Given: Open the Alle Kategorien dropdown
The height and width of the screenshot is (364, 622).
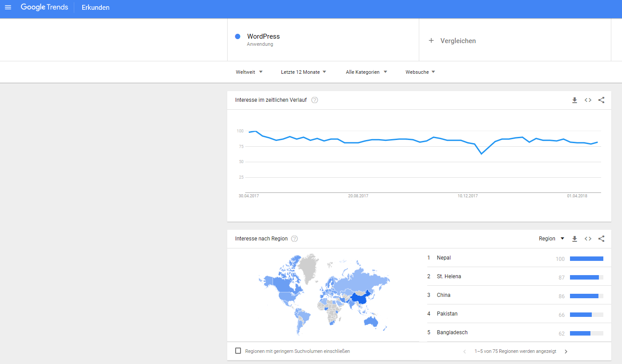Looking at the screenshot, I should click(366, 72).
